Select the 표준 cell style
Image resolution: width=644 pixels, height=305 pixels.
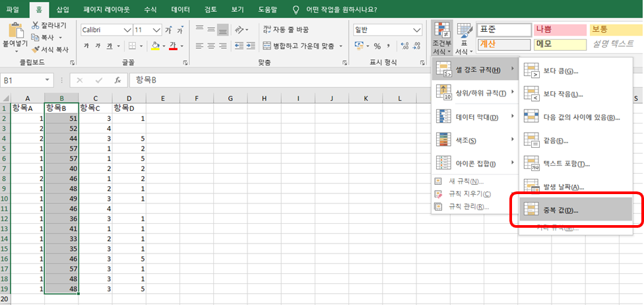point(504,30)
